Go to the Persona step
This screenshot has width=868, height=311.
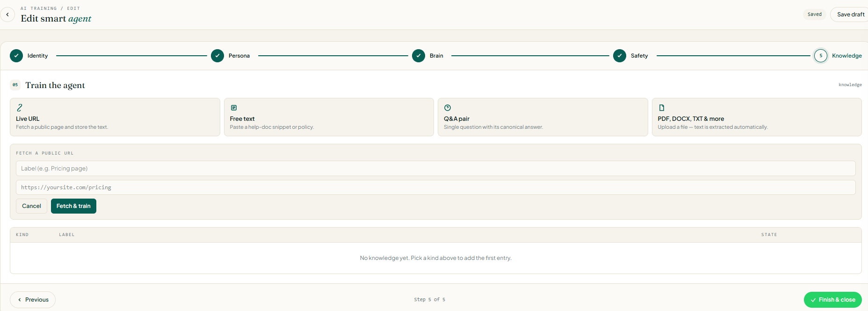(x=239, y=56)
